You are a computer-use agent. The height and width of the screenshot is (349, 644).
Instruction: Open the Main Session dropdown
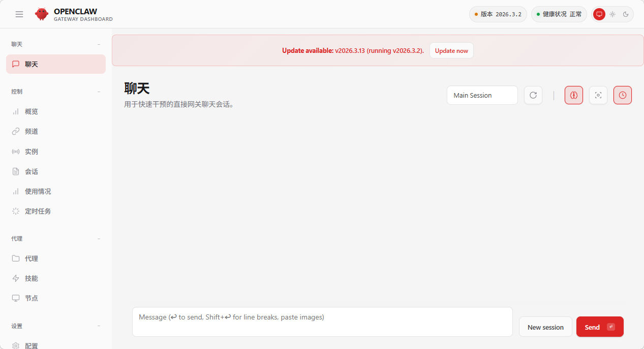482,95
